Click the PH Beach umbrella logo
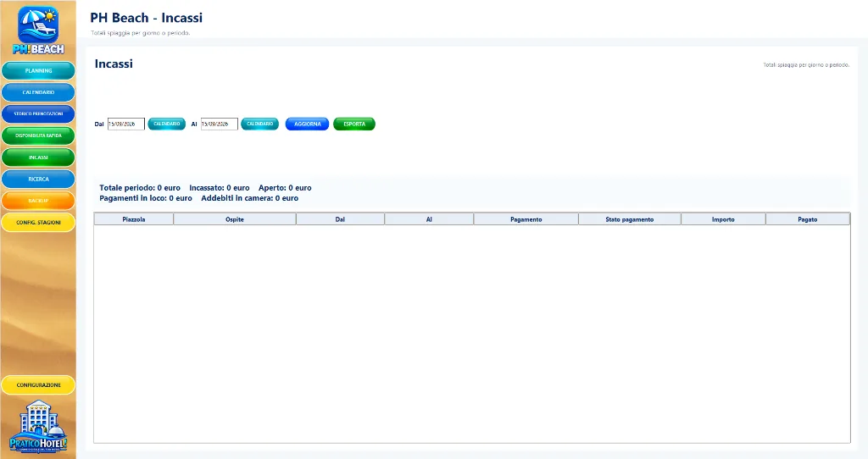 [38, 30]
